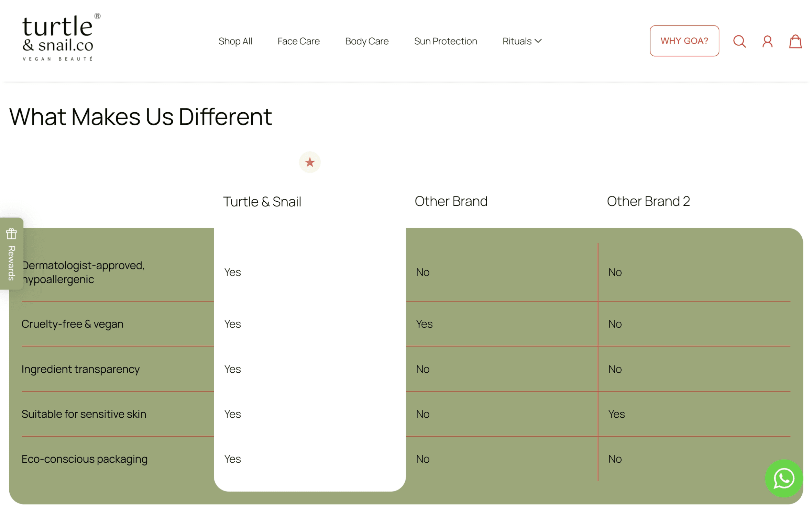Click the red star badge
The image size is (812, 507).
tap(309, 162)
